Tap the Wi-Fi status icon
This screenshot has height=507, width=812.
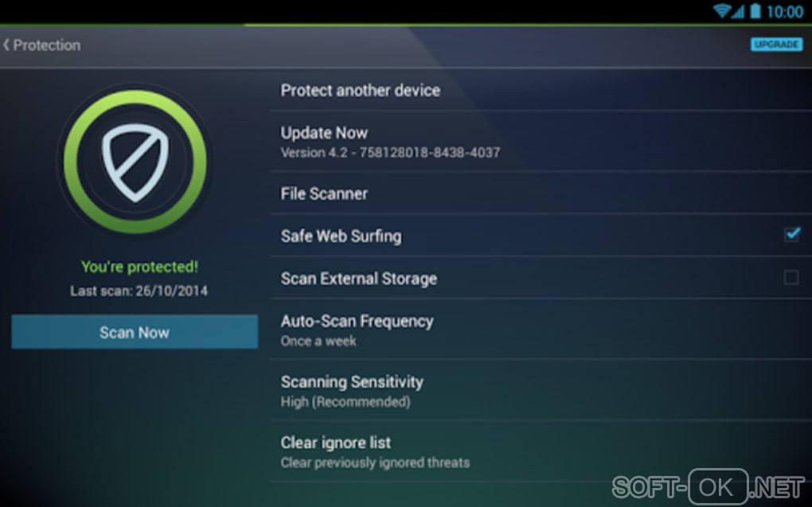click(723, 11)
